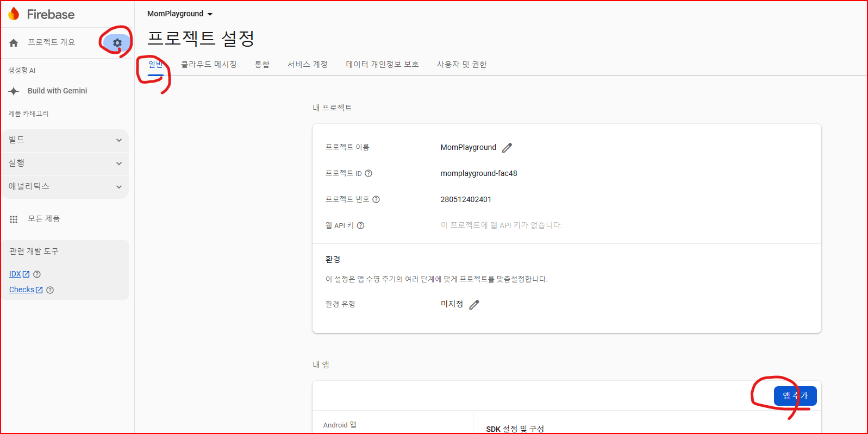Image resolution: width=868 pixels, height=434 pixels.
Task: Click the 프로젝트 설정 page title
Action: coord(201,38)
